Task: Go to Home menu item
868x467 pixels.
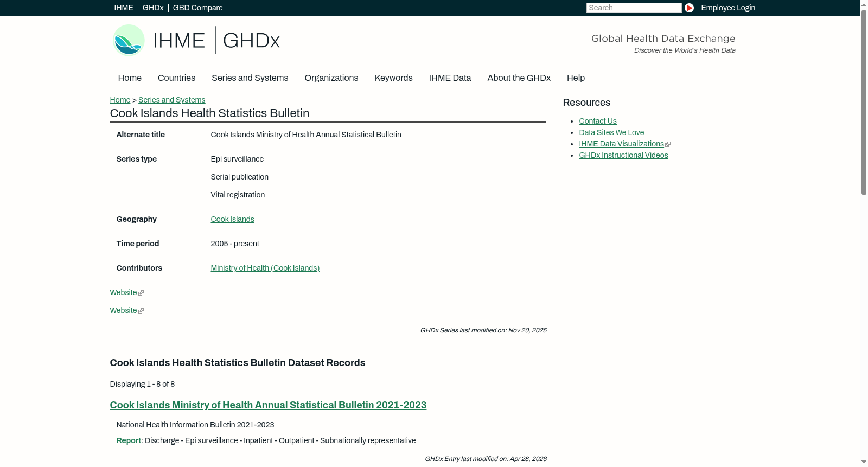Action: coord(130,78)
